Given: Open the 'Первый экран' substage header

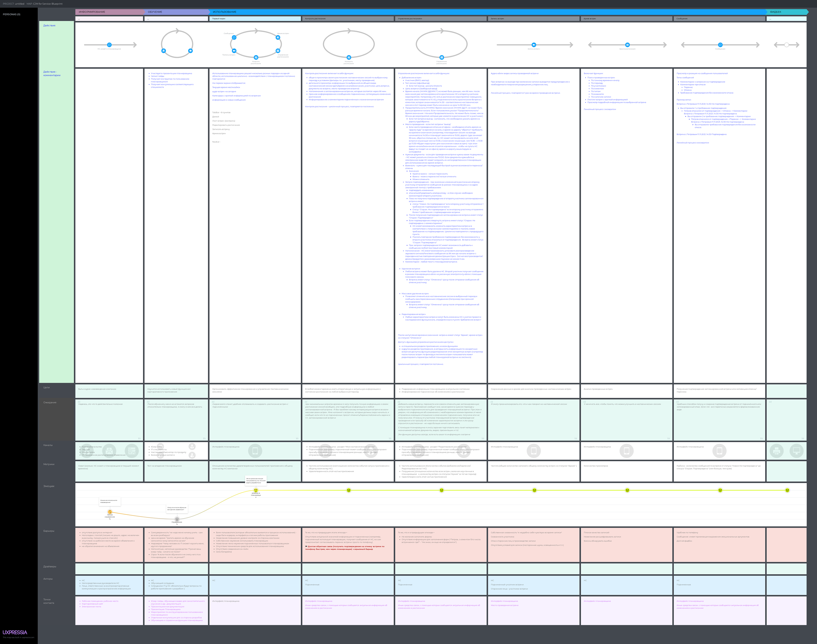Looking at the screenshot, I should tap(255, 19).
